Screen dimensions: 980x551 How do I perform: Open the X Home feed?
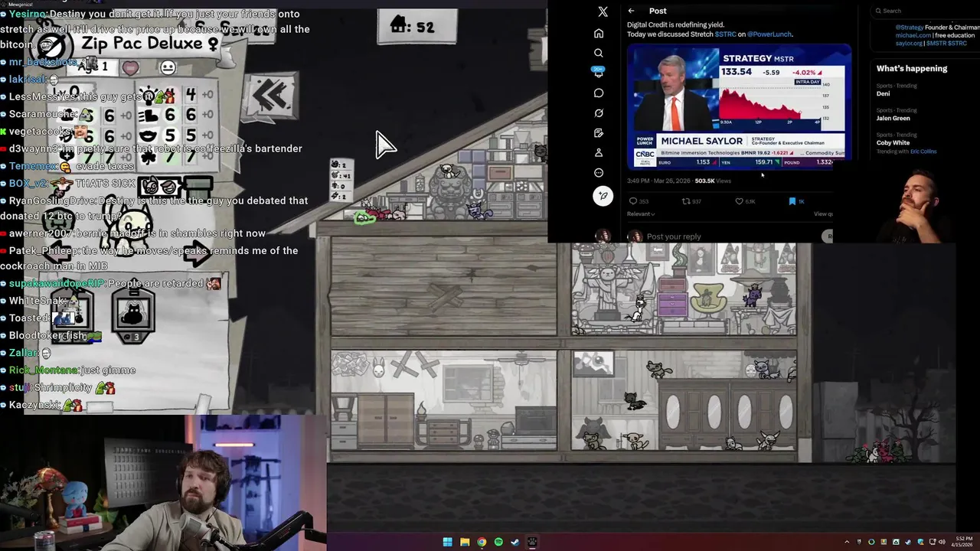(x=599, y=33)
